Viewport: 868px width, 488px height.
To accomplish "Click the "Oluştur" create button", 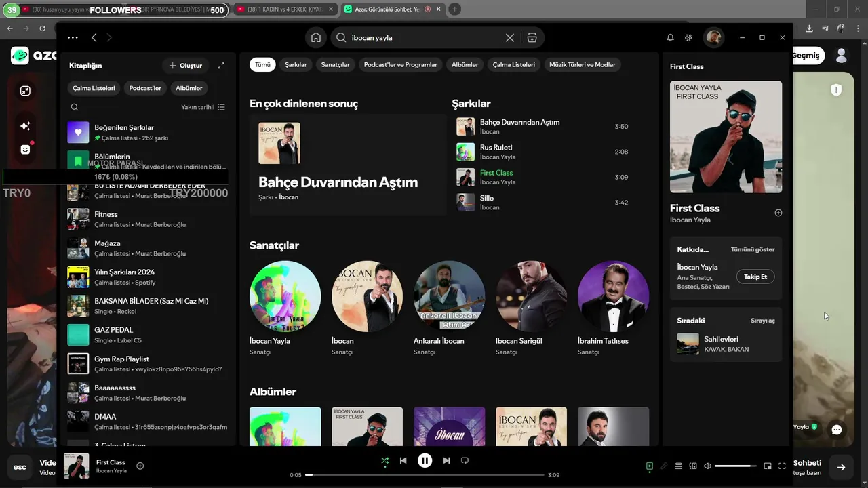I will (x=186, y=66).
